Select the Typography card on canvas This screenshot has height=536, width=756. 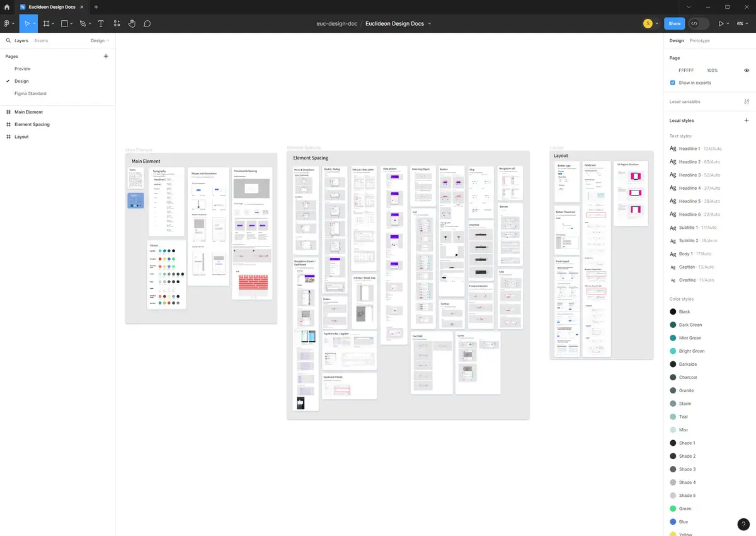point(166,202)
